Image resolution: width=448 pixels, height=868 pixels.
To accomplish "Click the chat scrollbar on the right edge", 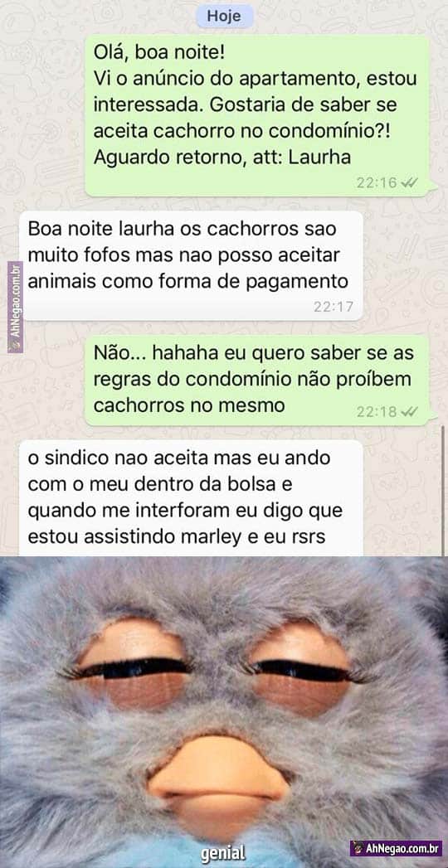I will [x=443, y=491].
